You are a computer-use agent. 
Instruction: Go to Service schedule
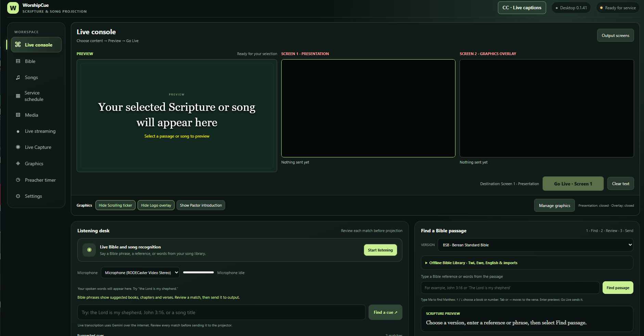(36, 96)
